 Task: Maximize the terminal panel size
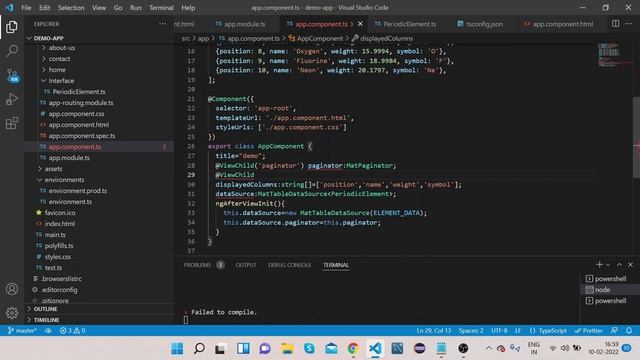tap(619, 264)
